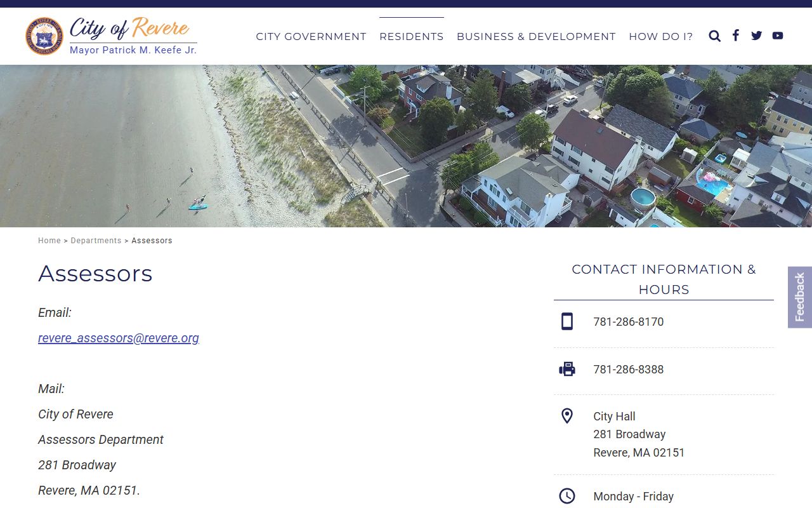Go to Departments in the breadcrumb
The width and height of the screenshot is (812, 508).
(x=96, y=241)
